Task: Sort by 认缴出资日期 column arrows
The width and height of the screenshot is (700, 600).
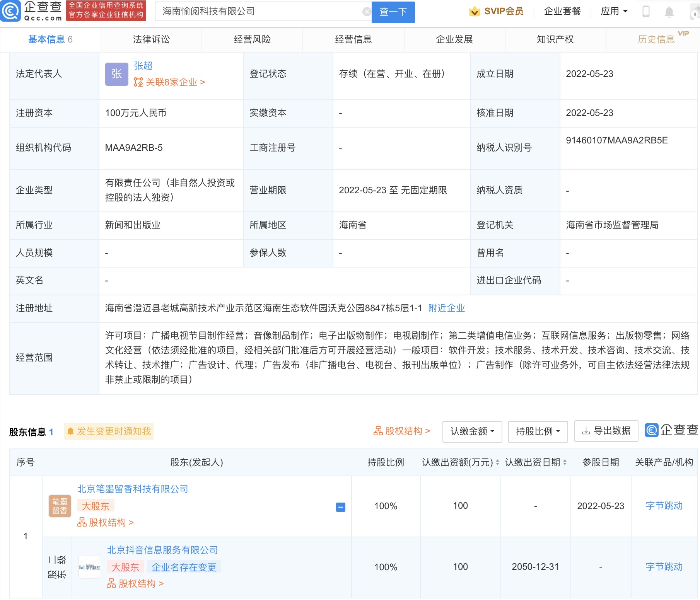Action: (x=565, y=462)
